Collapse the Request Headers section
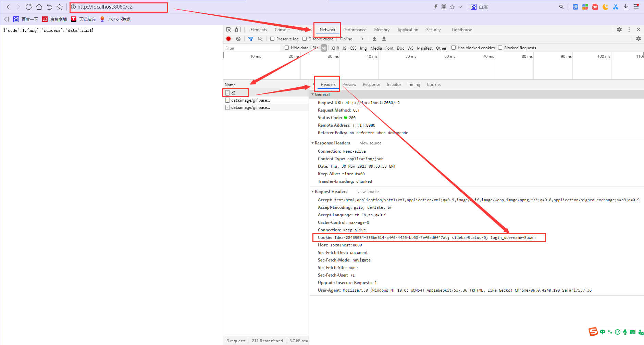This screenshot has width=644, height=345. click(x=312, y=192)
